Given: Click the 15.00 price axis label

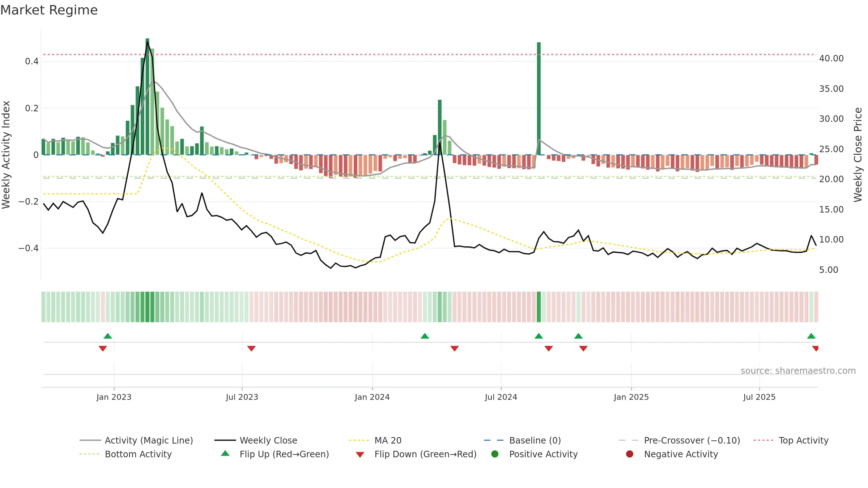Looking at the screenshot, I should point(831,210).
